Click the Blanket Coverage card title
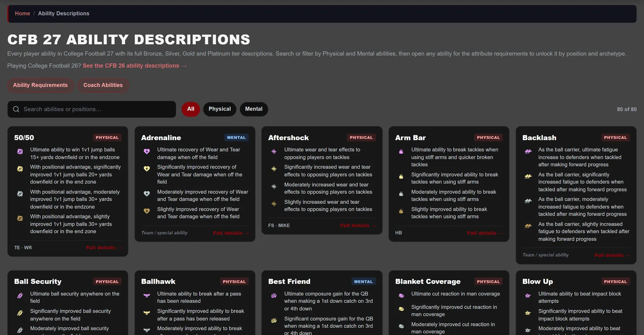Viewport: 644px width, 335px height. coord(428,281)
